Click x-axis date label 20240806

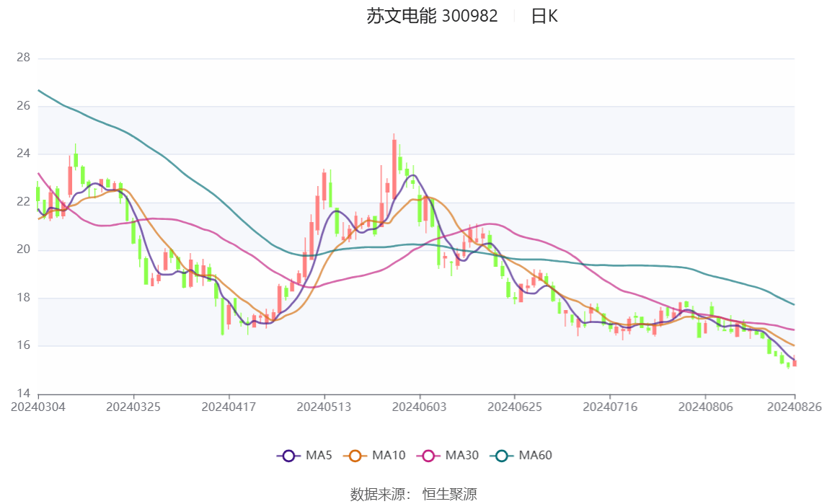pos(706,407)
